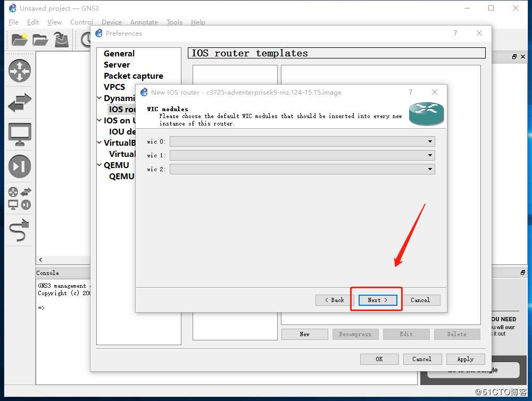Browse all devices icon
This screenshot has height=401, width=532.
coord(20,198)
